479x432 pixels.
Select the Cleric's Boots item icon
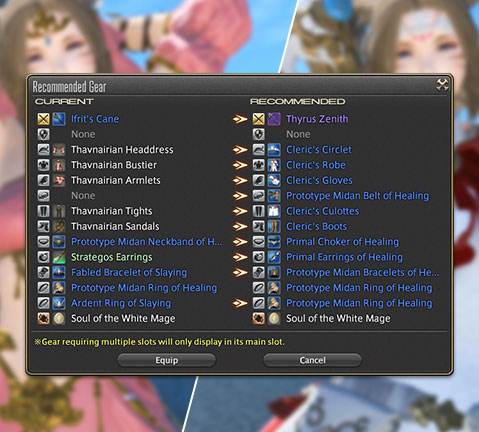point(274,226)
